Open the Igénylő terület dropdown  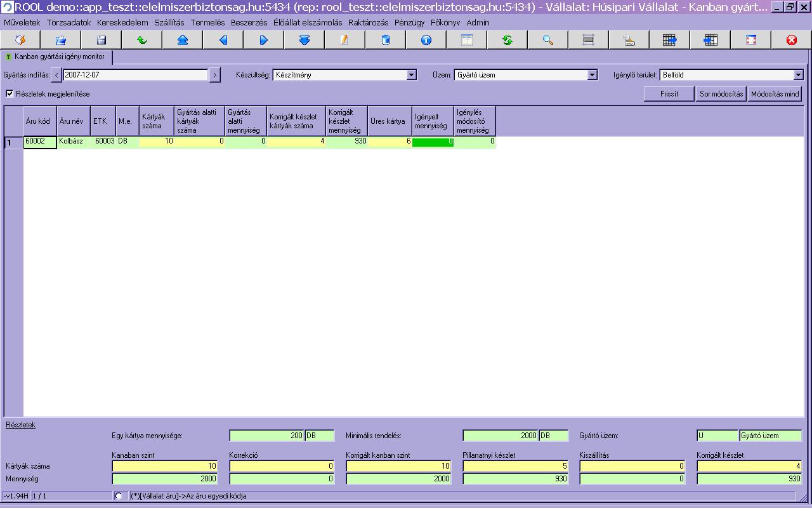pos(799,75)
